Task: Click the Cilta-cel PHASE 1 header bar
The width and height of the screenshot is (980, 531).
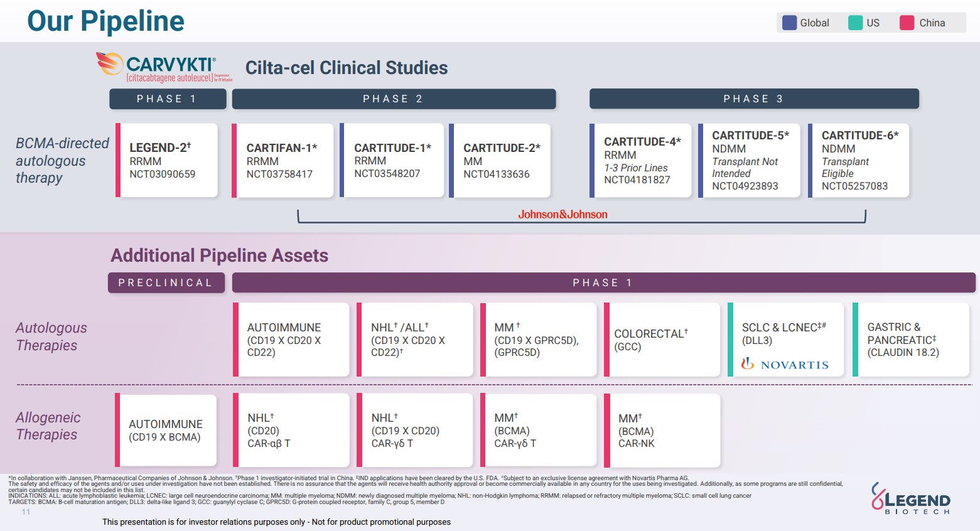Action: [168, 99]
